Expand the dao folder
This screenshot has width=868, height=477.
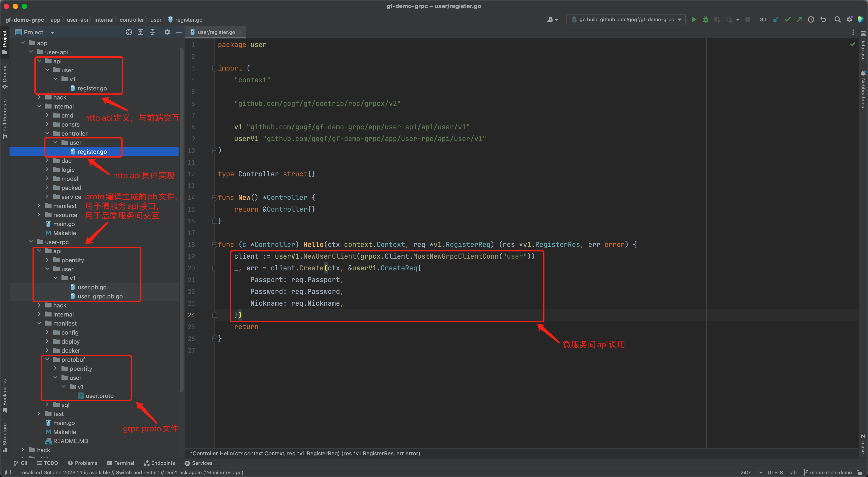pos(47,161)
